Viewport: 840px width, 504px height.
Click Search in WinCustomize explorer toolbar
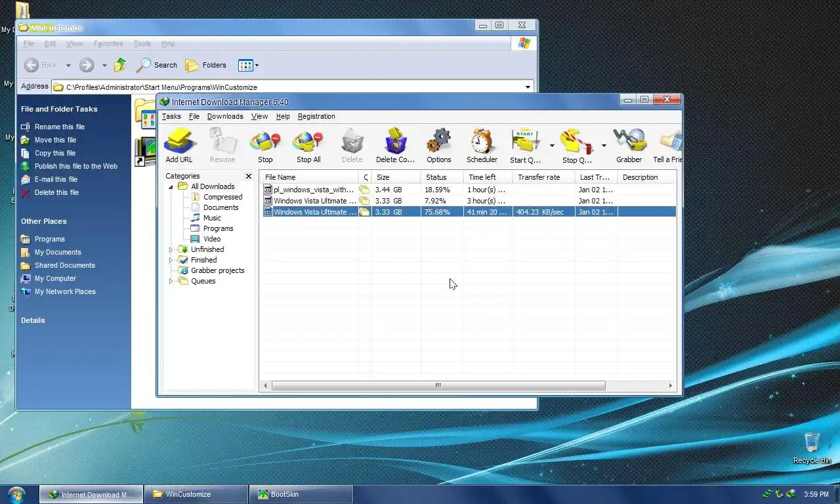157,65
